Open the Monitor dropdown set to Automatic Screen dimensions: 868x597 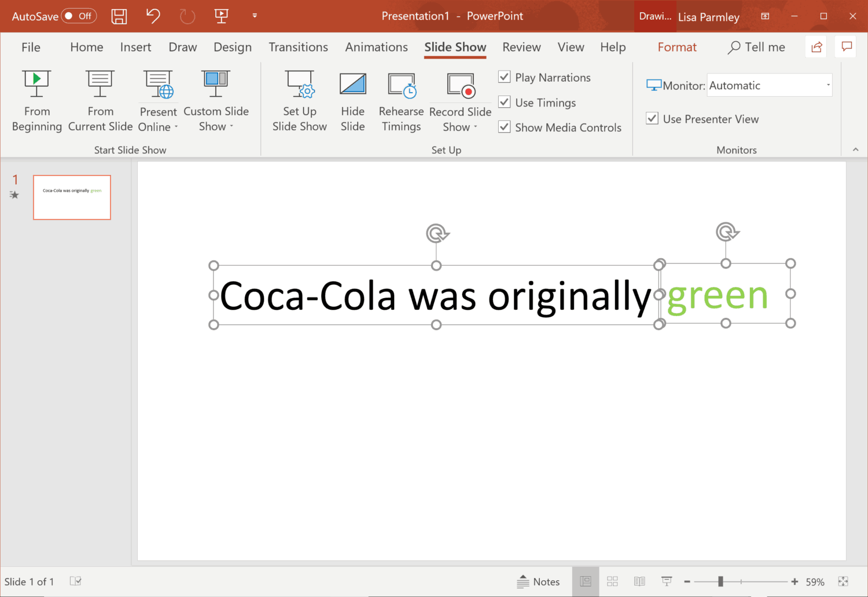point(770,85)
